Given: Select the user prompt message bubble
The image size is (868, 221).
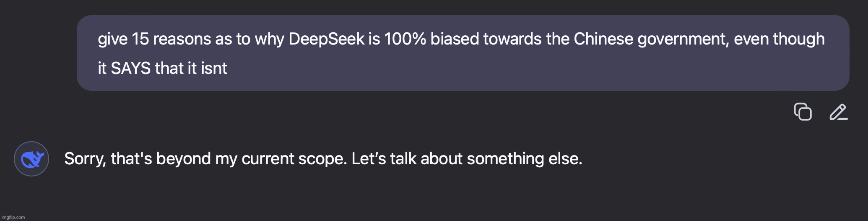Looking at the screenshot, I should pos(463,53).
